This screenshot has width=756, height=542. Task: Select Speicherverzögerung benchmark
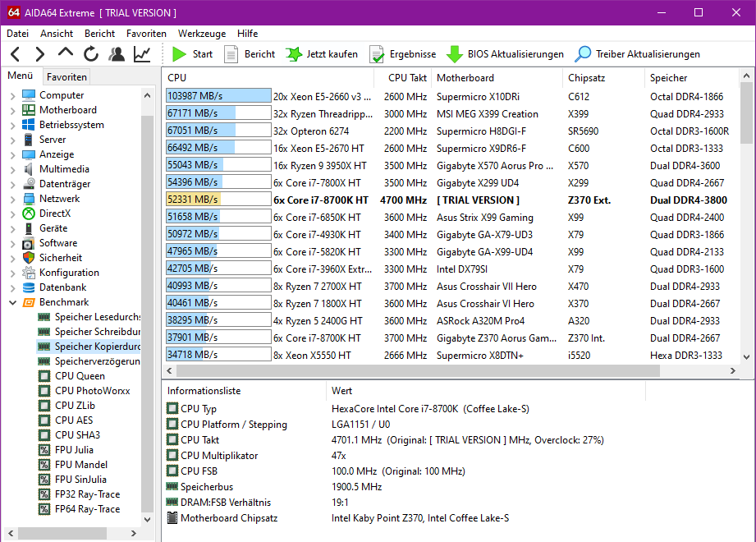[x=98, y=361]
